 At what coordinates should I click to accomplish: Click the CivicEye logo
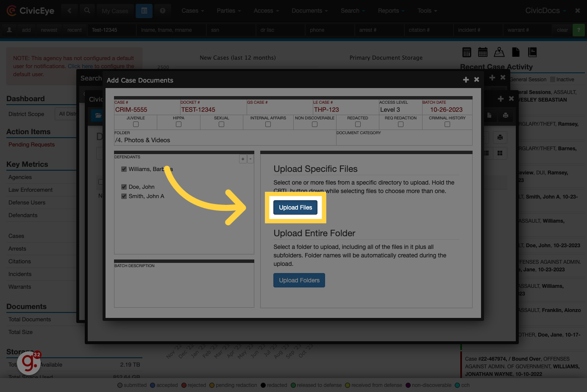[31, 11]
